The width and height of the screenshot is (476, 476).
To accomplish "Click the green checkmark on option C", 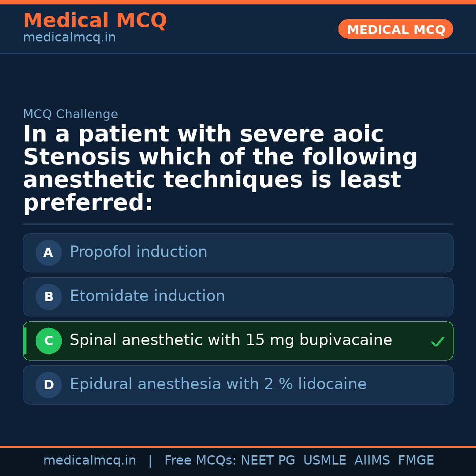I will point(437,342).
